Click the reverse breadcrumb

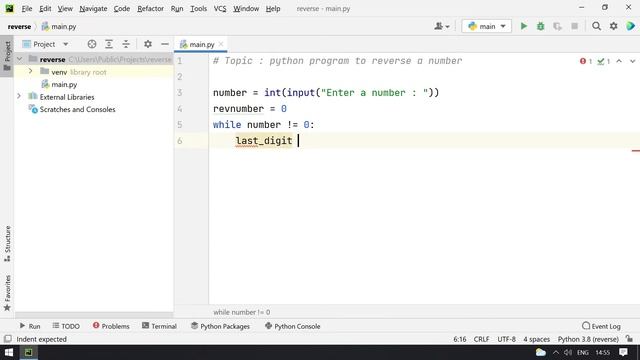click(x=19, y=27)
